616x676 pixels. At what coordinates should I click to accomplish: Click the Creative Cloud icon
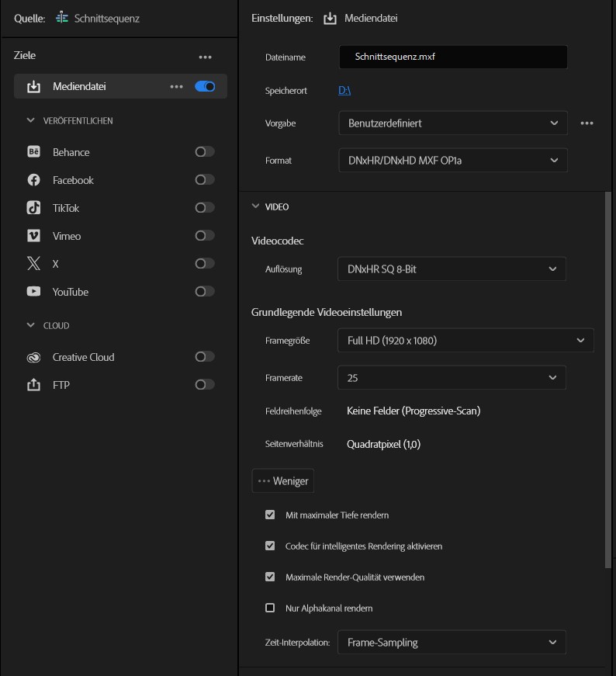33,357
